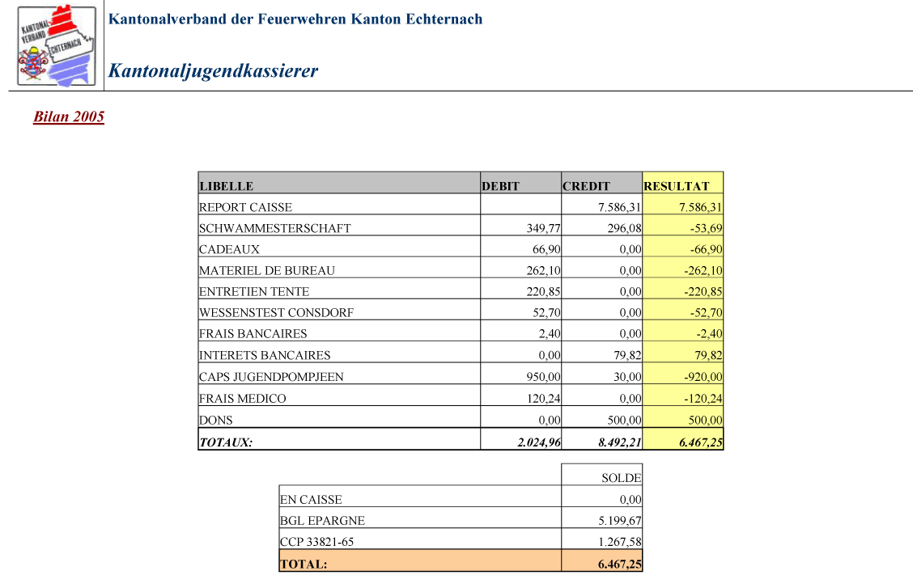Select the CCP value '1.267,58'
The height and width of the screenshot is (588, 913).
point(619,541)
